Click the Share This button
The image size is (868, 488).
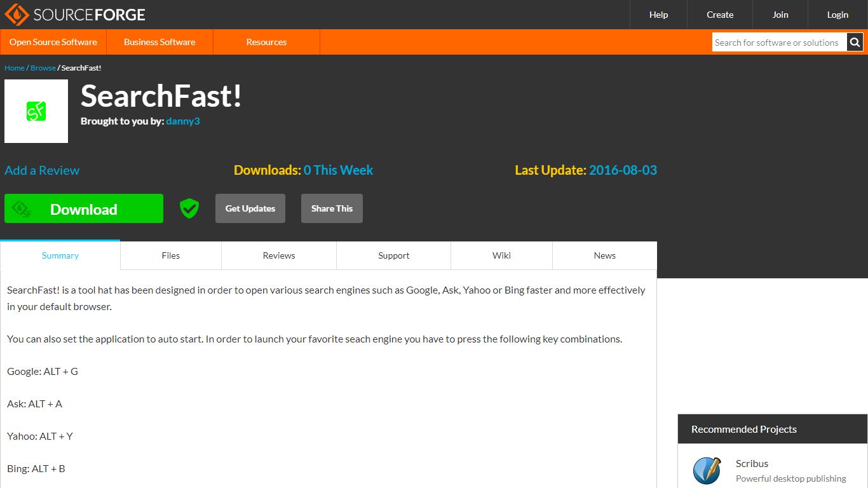(332, 208)
